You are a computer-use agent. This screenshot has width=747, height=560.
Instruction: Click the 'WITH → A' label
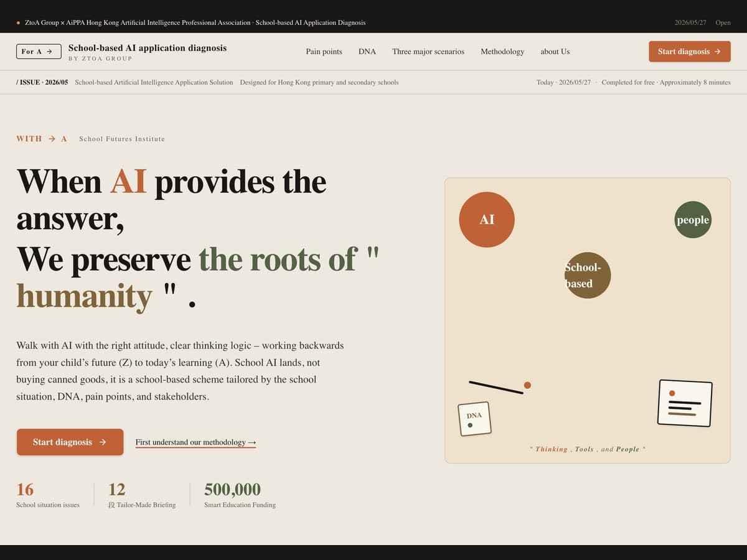pyautogui.click(x=42, y=139)
